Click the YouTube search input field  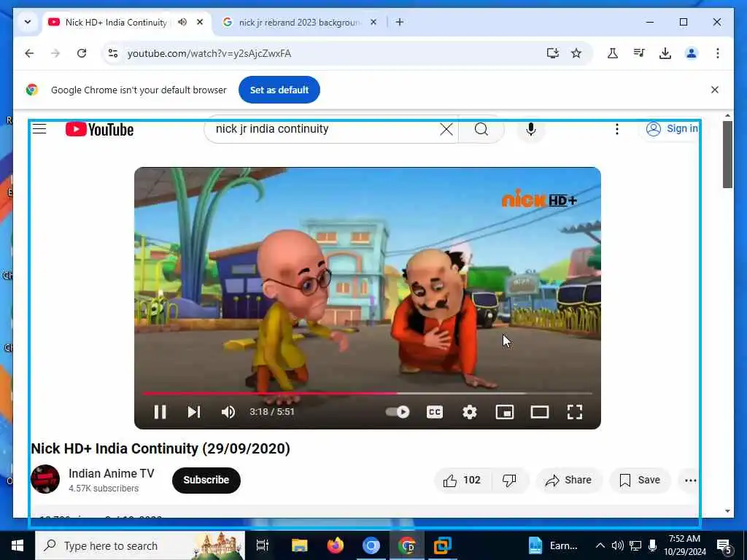324,129
